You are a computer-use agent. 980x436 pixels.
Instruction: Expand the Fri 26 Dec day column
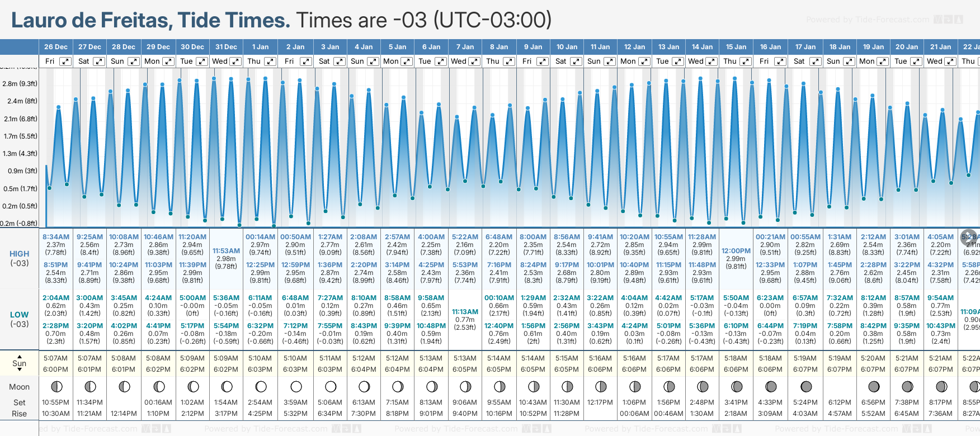click(x=65, y=61)
